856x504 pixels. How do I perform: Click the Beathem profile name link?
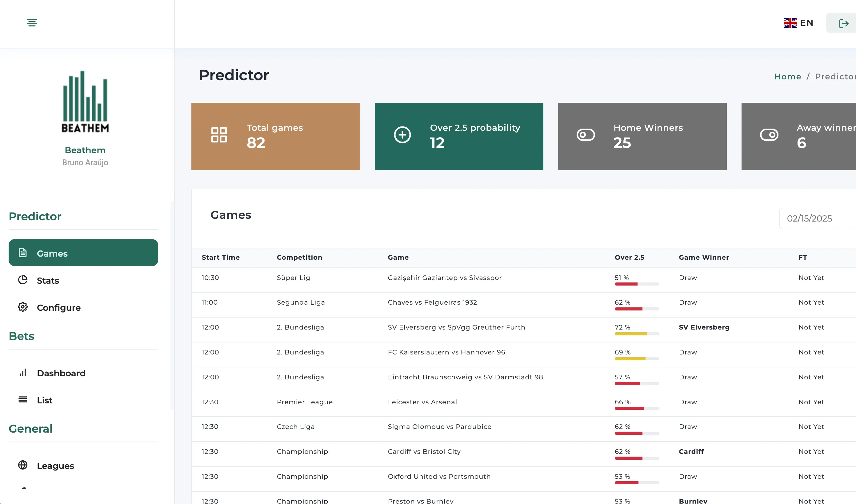pos(85,150)
